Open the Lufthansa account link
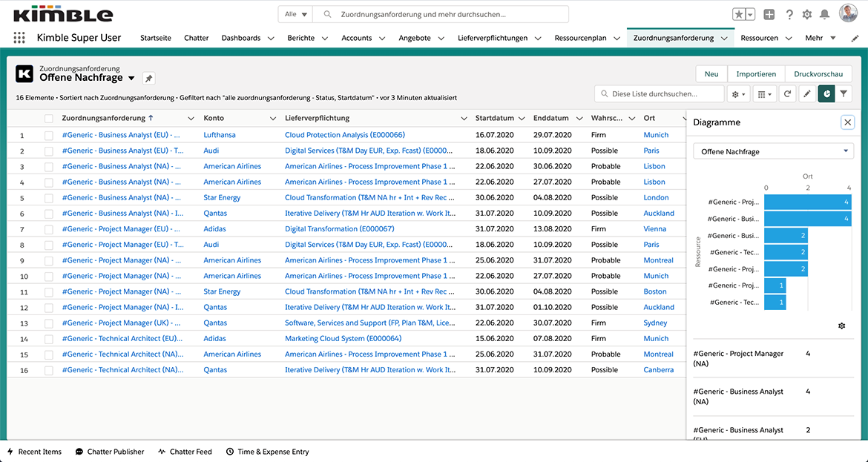The image size is (868, 462). coord(219,135)
